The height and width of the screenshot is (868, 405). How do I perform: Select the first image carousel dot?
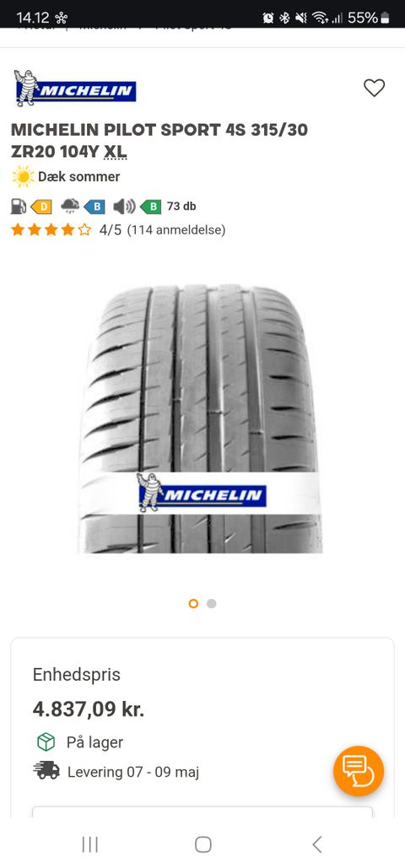193,603
